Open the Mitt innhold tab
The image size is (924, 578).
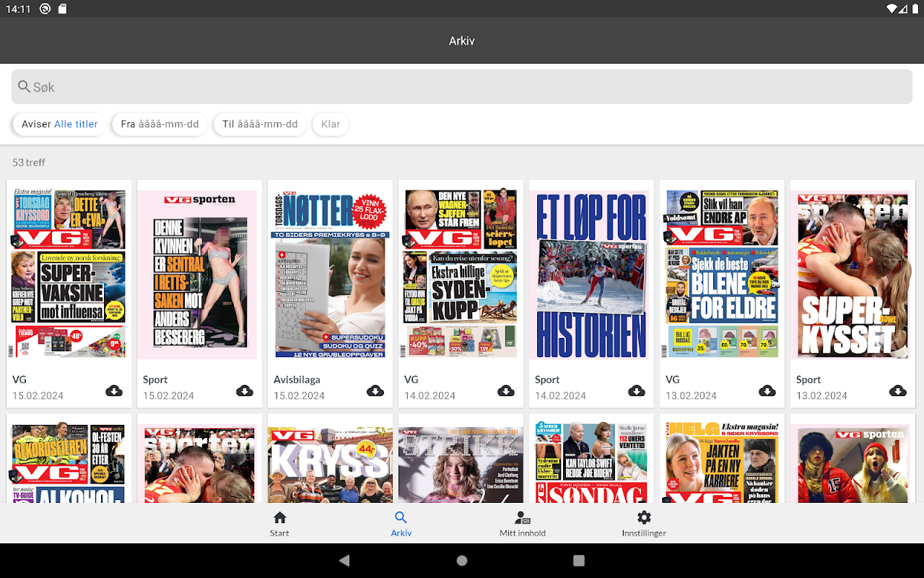click(523, 524)
